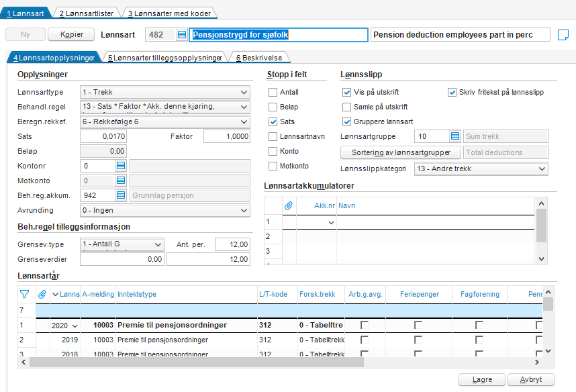576x392 pixels.
Task: Click the filter funnel icon in the Lønnsartår table
Action: (24, 294)
